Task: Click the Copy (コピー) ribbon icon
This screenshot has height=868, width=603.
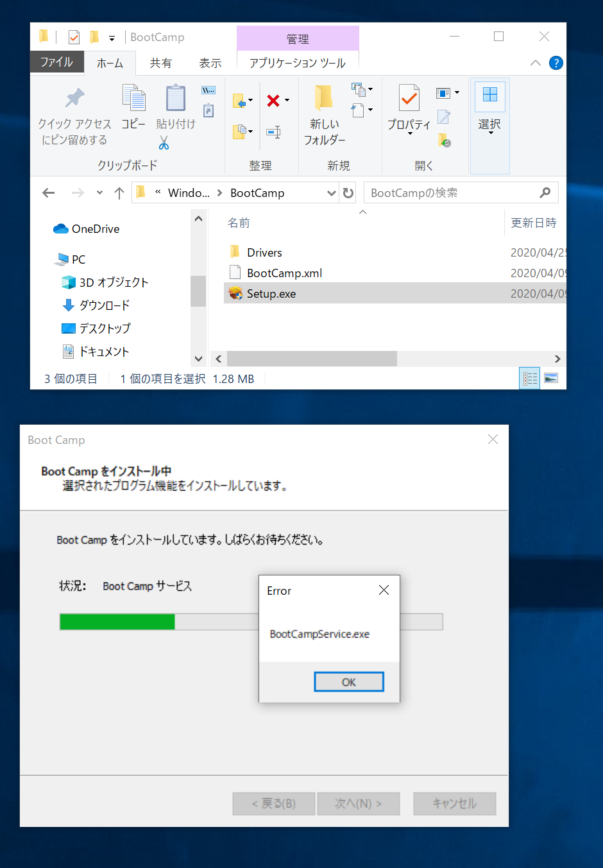Action: point(134,98)
